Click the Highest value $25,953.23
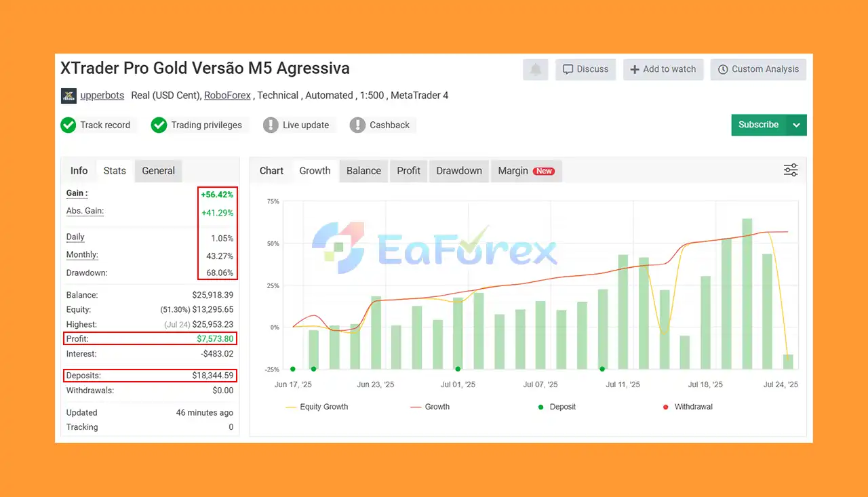The height and width of the screenshot is (497, 868). click(x=213, y=325)
